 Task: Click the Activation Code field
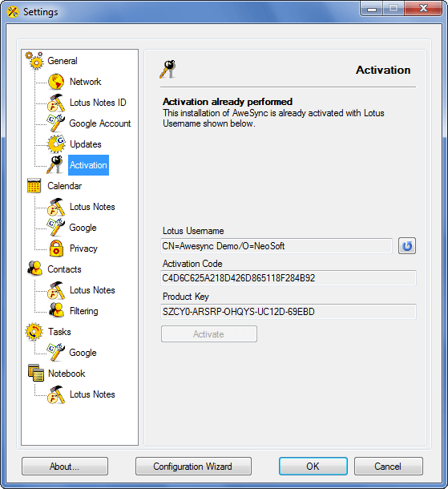pos(289,278)
